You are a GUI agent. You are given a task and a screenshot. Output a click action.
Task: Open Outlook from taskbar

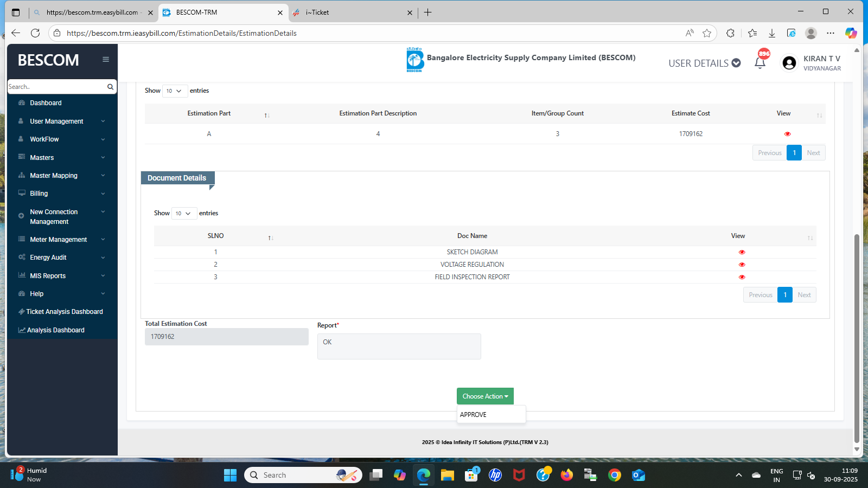639,475
